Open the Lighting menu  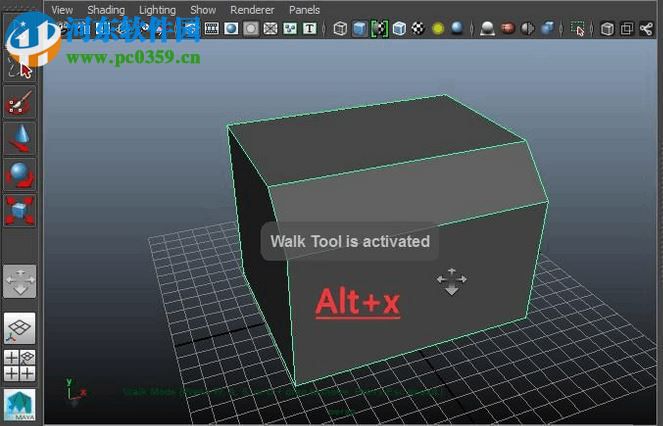(x=157, y=10)
